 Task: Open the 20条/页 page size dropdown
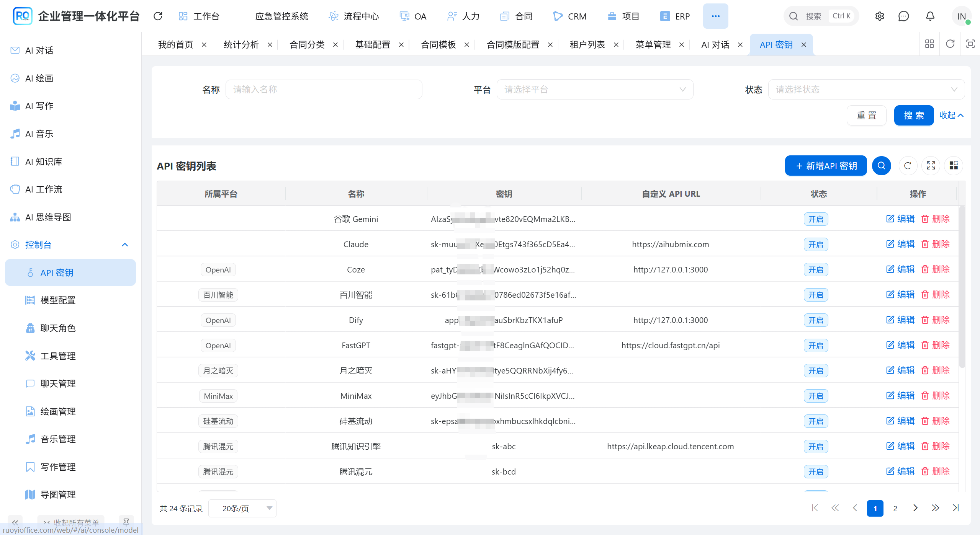click(242, 508)
